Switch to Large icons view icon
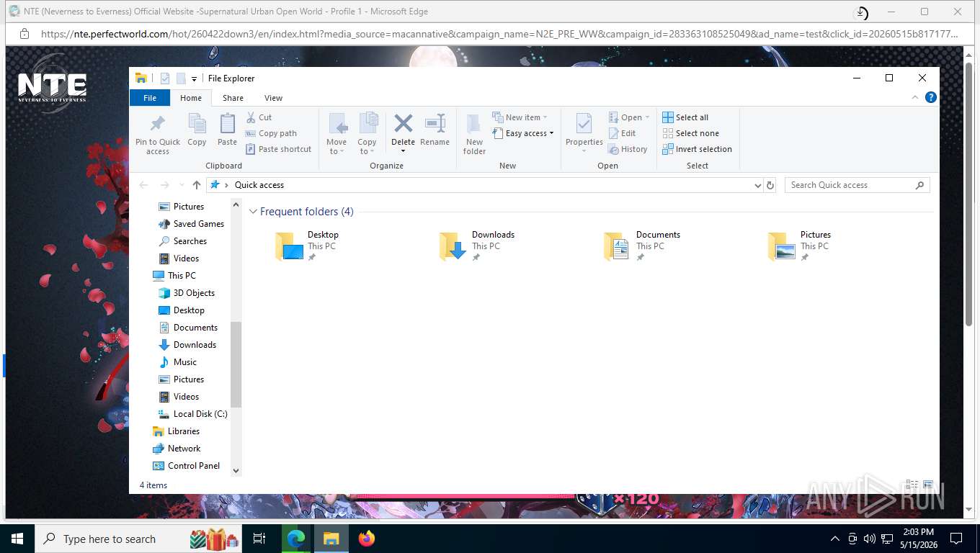980x553 pixels. tap(928, 485)
